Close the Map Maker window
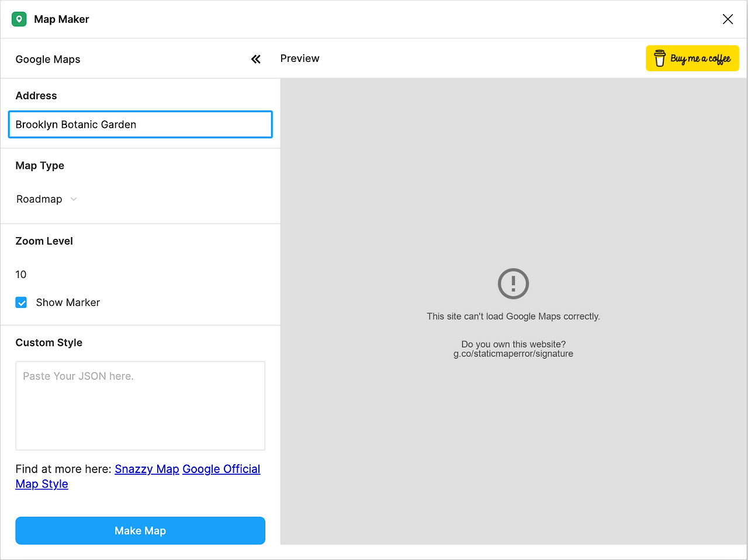 click(x=728, y=19)
